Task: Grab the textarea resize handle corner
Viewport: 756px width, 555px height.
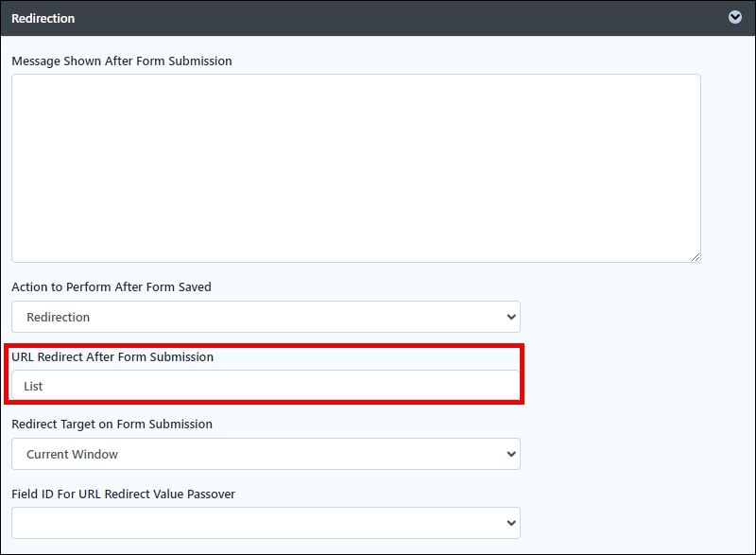Action: 696,257
